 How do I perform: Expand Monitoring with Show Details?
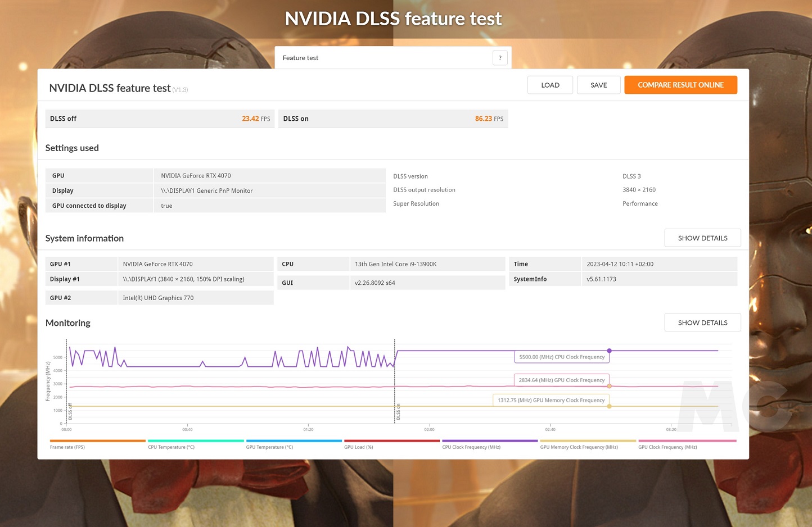pos(702,323)
